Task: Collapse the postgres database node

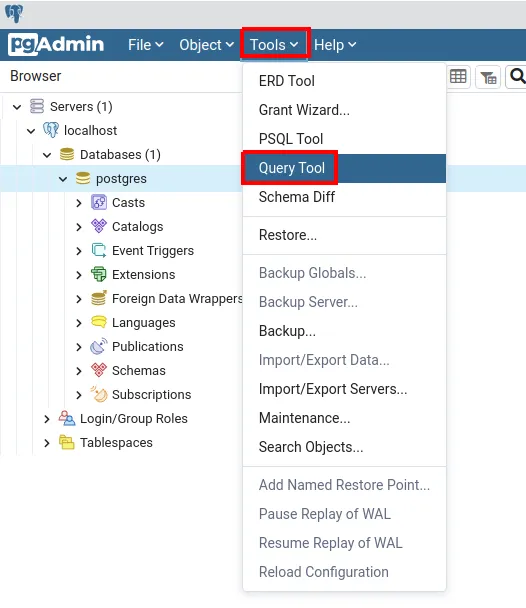Action: click(x=63, y=179)
